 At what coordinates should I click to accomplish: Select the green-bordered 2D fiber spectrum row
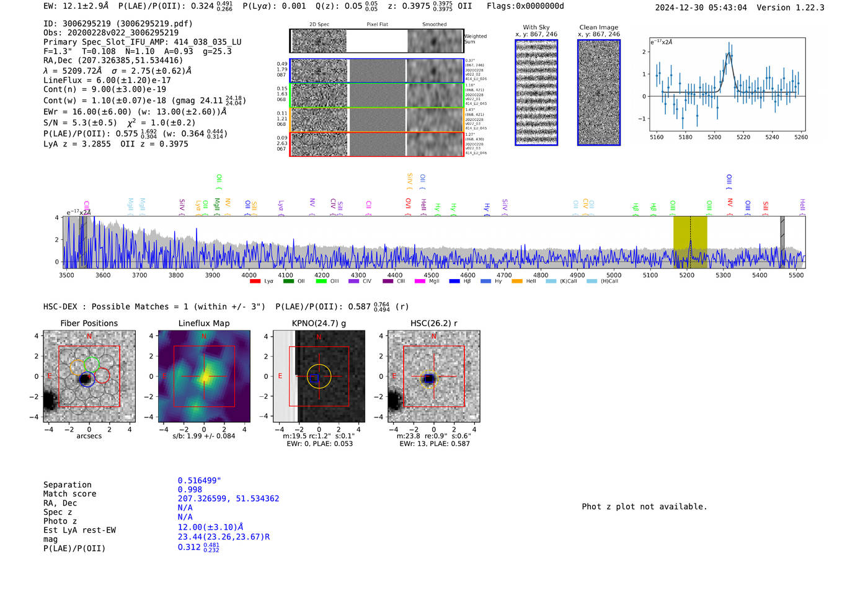(377, 96)
